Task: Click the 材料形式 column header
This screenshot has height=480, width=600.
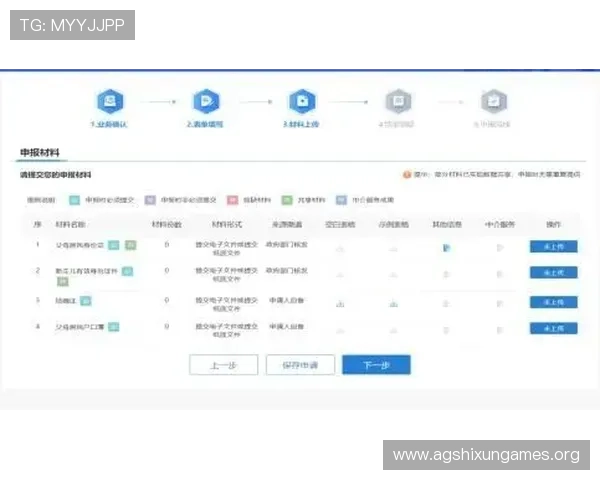Action: [x=227, y=224]
